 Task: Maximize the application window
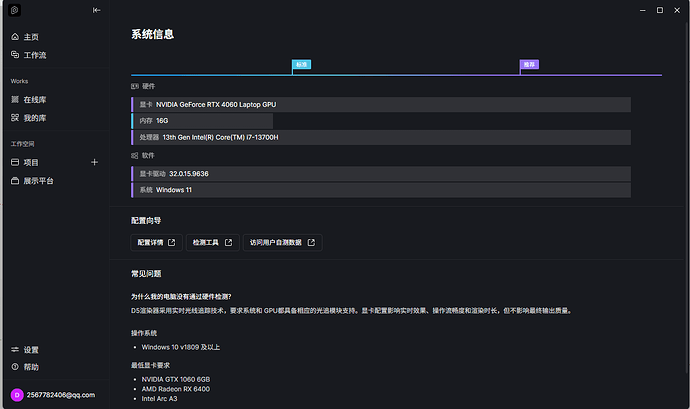tap(660, 10)
